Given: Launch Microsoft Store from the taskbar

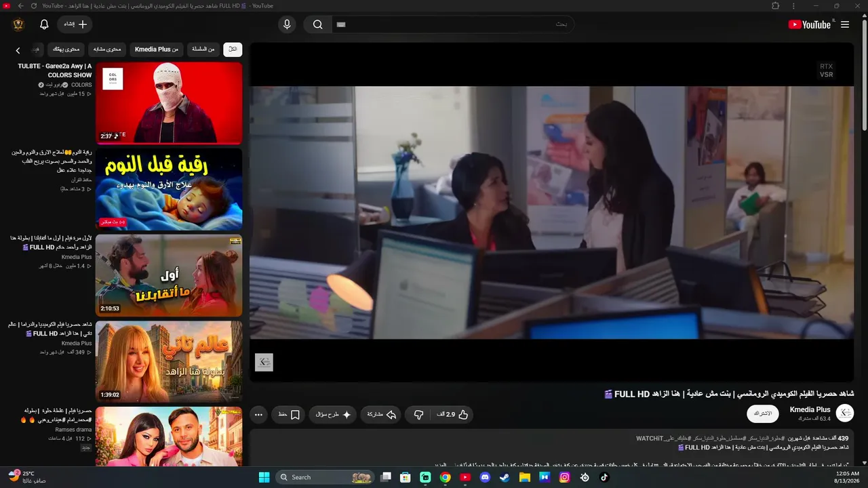Looking at the screenshot, I should [406, 477].
